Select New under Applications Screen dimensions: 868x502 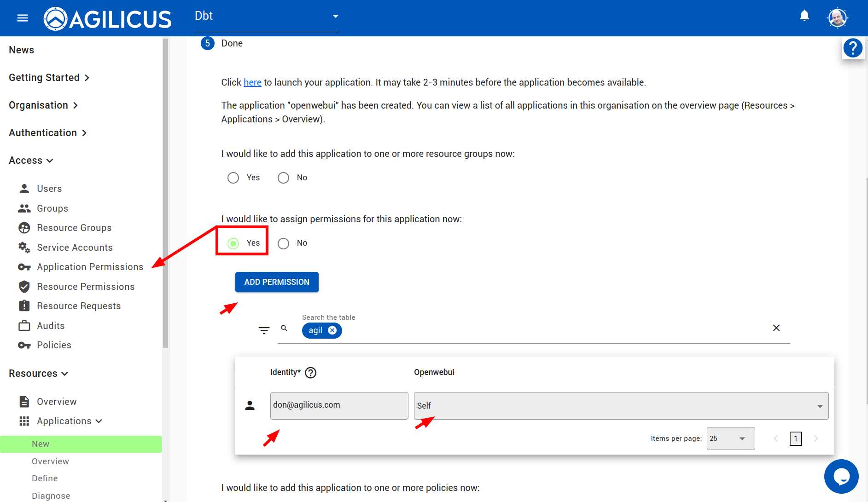[41, 444]
